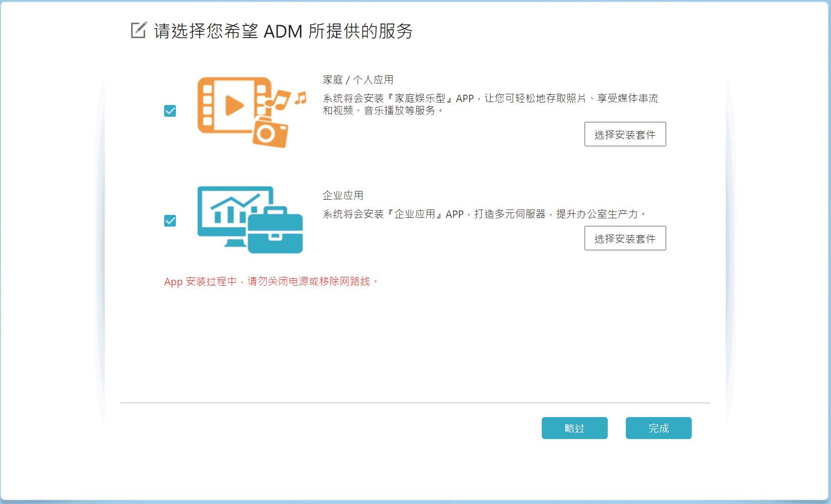
Task: Select the 家庭 / 个人应用 heading text
Action: (358, 80)
